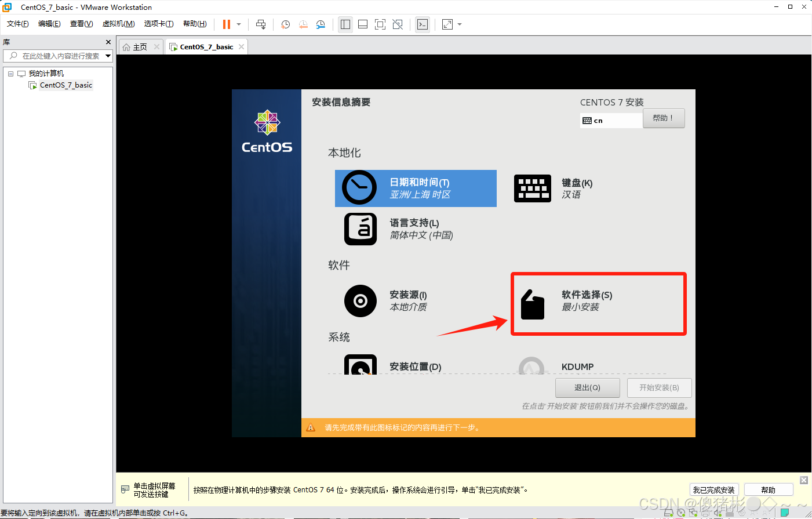812x519 pixels.
Task: Open the 查看(V) menu
Action: (x=81, y=24)
